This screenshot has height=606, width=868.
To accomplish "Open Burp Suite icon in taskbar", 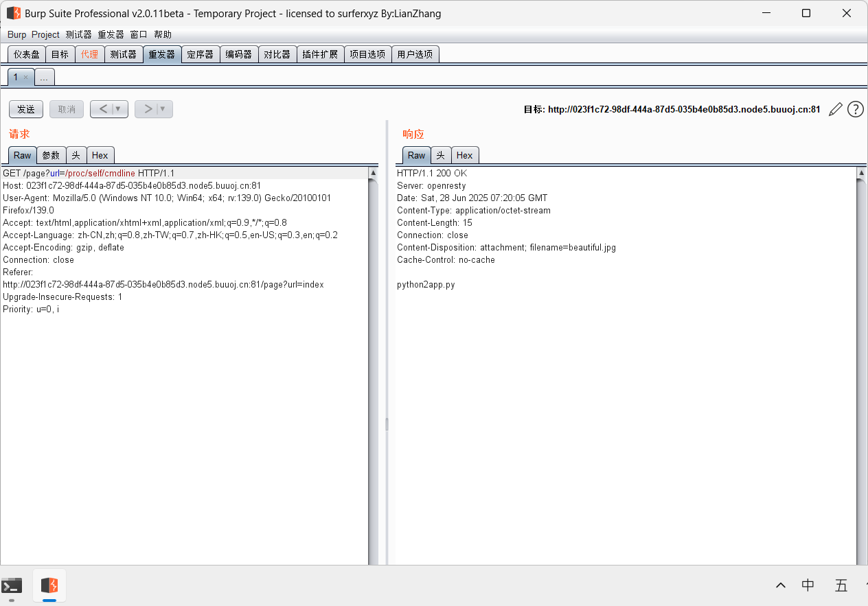I will [49, 585].
